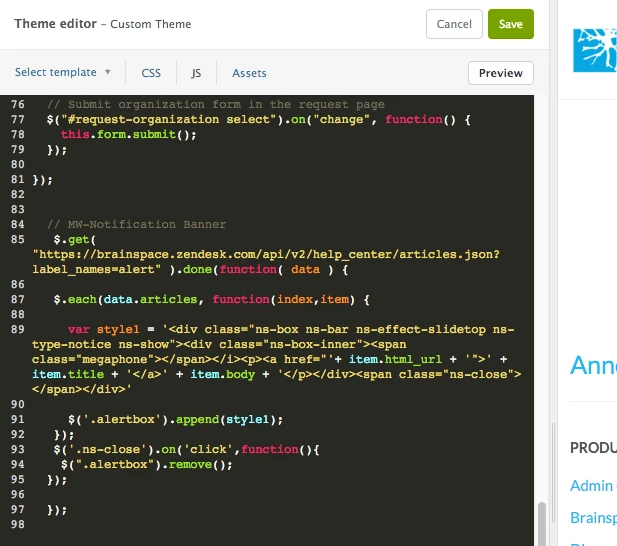The image size is (617, 546).
Task: Click line number 76 in gutter
Action: pyautogui.click(x=18, y=104)
